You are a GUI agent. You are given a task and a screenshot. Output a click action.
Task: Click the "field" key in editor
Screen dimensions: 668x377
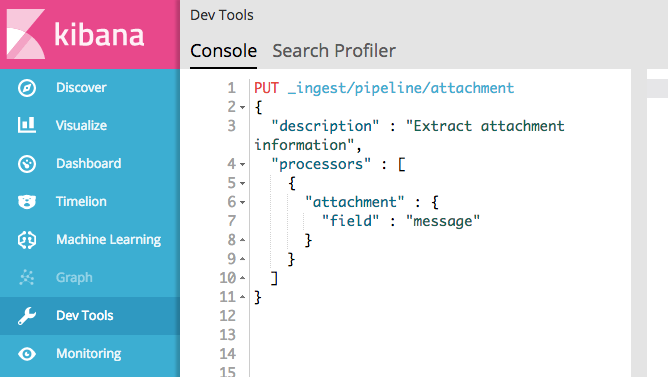point(350,221)
